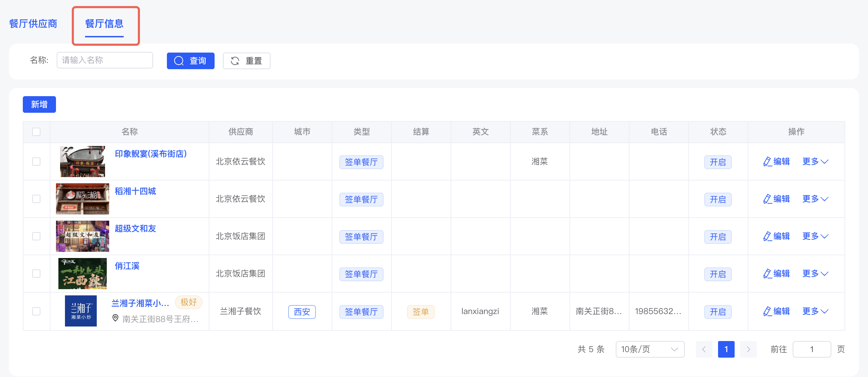Expand 更多 dropdown for 印象蜺宴 row
Image resolution: width=868 pixels, height=377 pixels.
[x=815, y=162]
